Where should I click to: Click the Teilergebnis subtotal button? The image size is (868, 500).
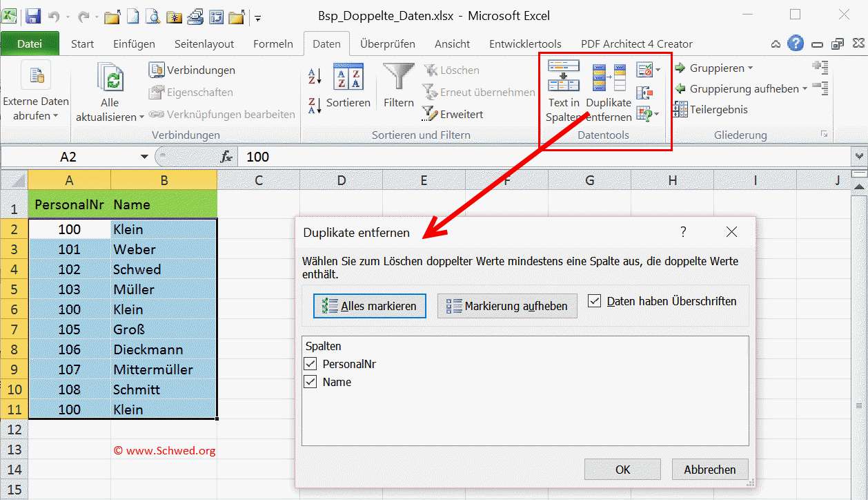click(710, 109)
